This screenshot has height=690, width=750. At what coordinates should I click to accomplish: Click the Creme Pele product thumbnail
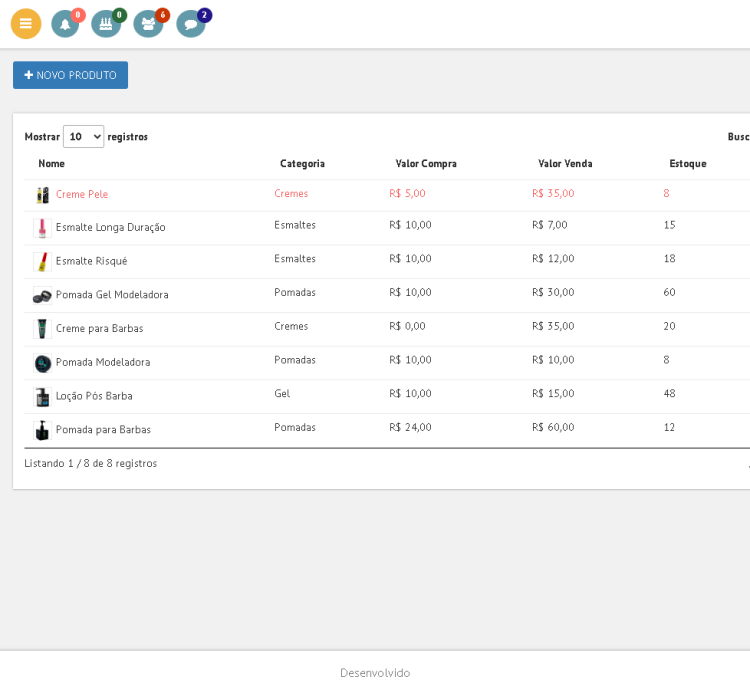point(42,195)
